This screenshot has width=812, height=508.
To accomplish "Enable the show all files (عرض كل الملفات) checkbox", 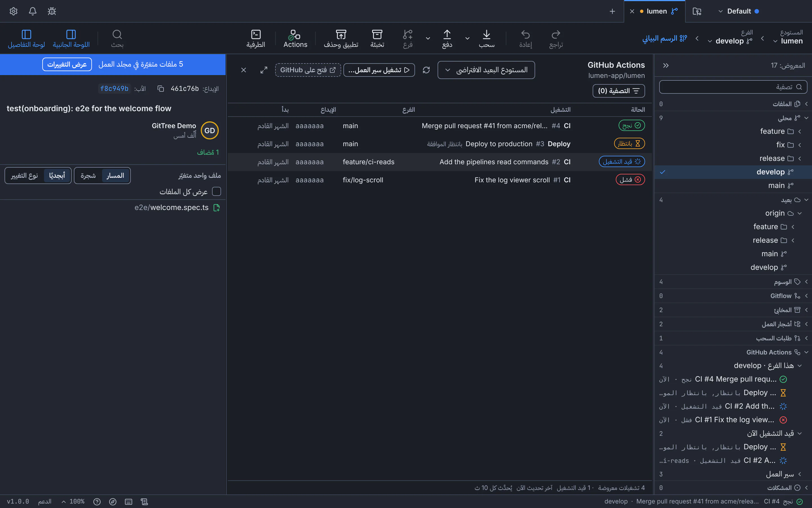I will click(x=217, y=192).
